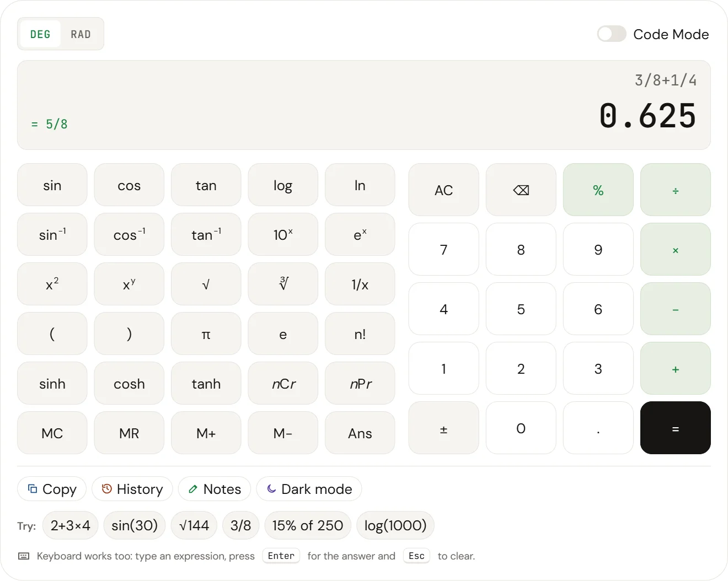728x581 pixels.
Task: Click the log key
Action: tap(283, 185)
